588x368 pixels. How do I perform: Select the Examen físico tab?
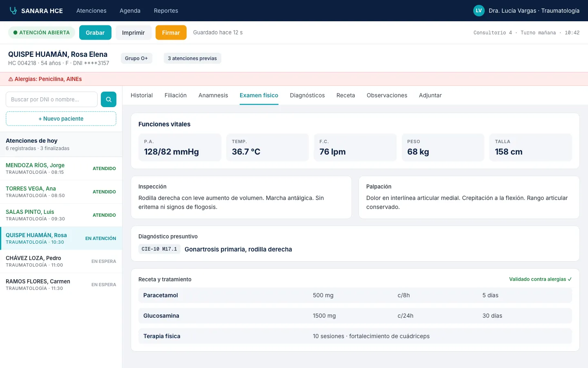coord(259,95)
